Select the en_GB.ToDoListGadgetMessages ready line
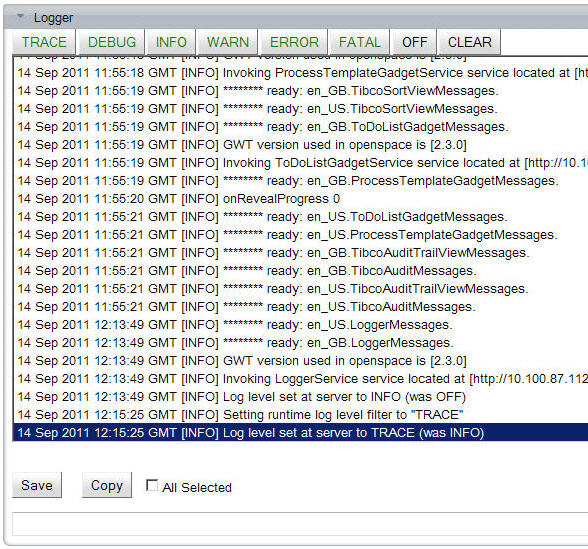Viewport: 588px width, 549px height. [301, 127]
